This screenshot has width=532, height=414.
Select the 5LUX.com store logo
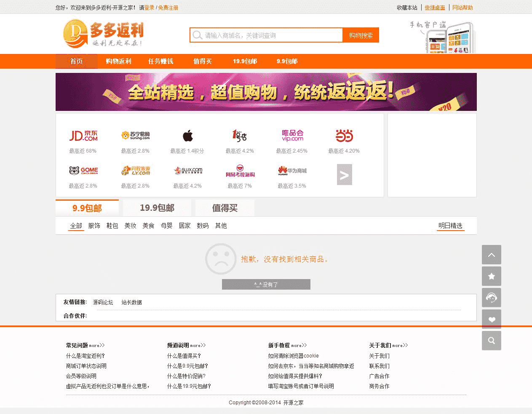pos(188,170)
